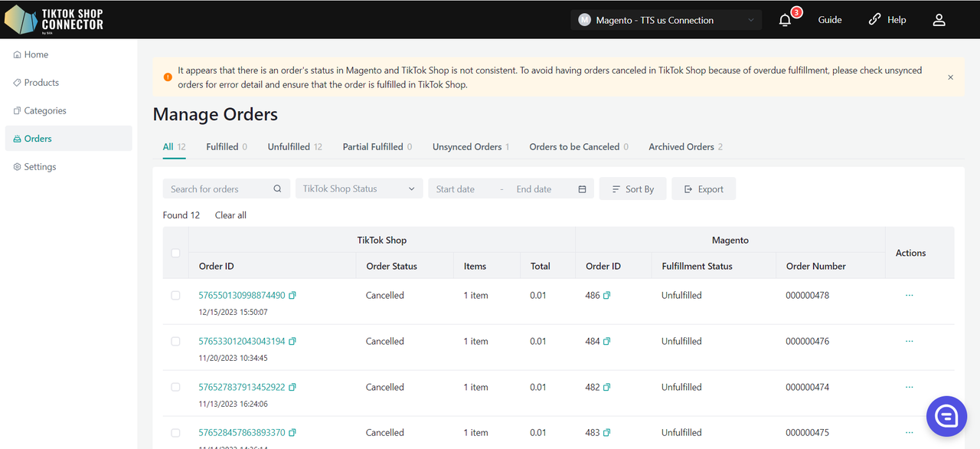
Task: Dismiss the order status warning banner
Action: click(x=950, y=77)
